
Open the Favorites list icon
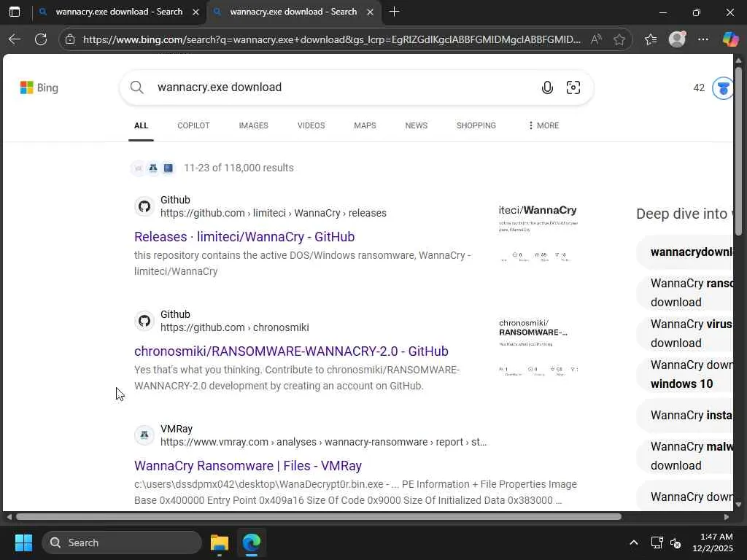[x=651, y=39]
